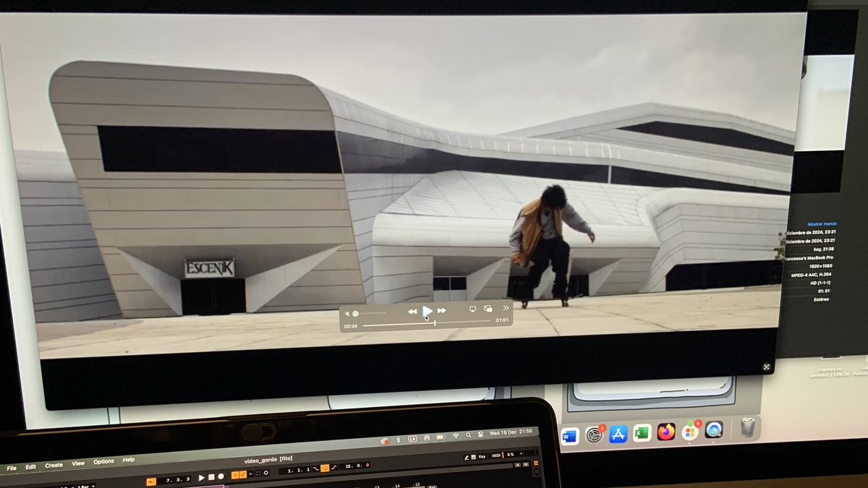Screen dimensions: 868x488
Task: Switch the LA keyboard input source
Action: (x=412, y=439)
